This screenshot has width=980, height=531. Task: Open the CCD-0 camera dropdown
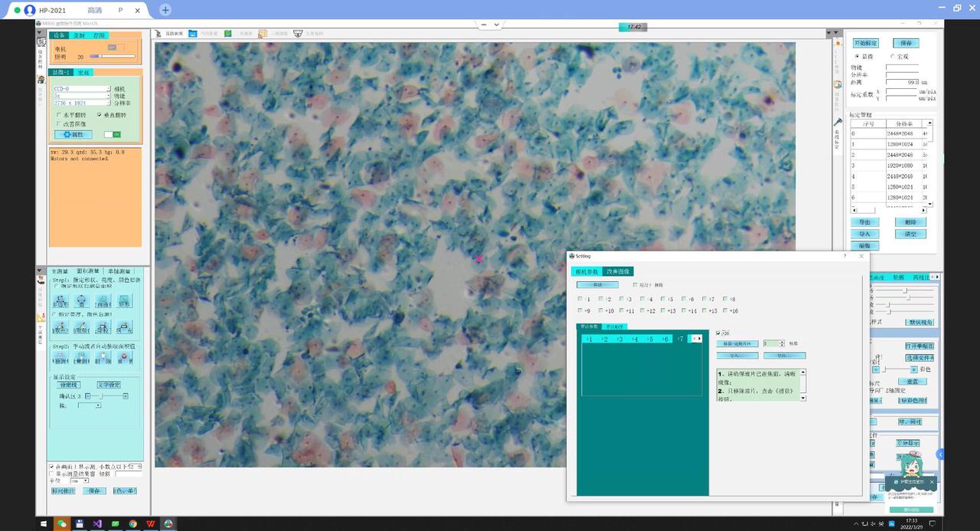[x=82, y=89]
